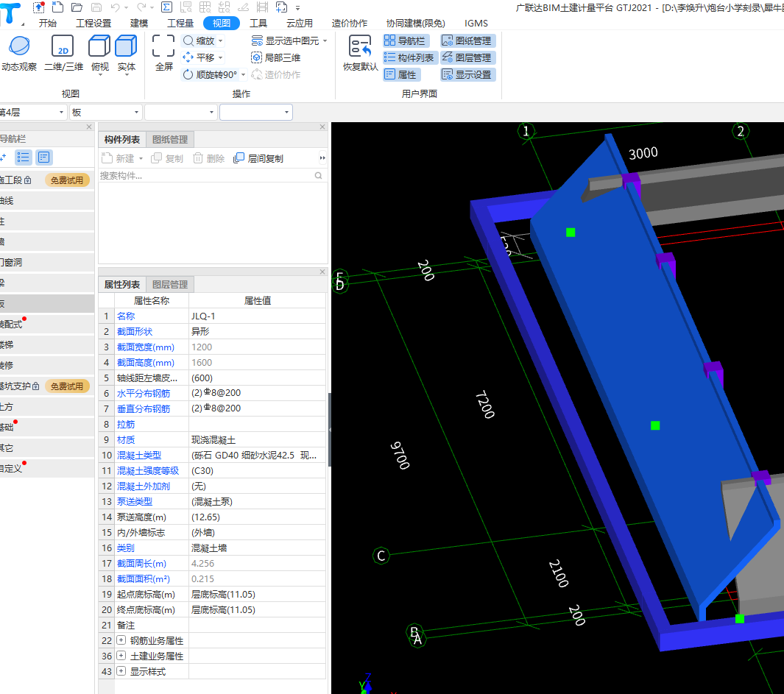Enter 全屏 fullscreen mode
784x694 pixels.
coord(163,54)
